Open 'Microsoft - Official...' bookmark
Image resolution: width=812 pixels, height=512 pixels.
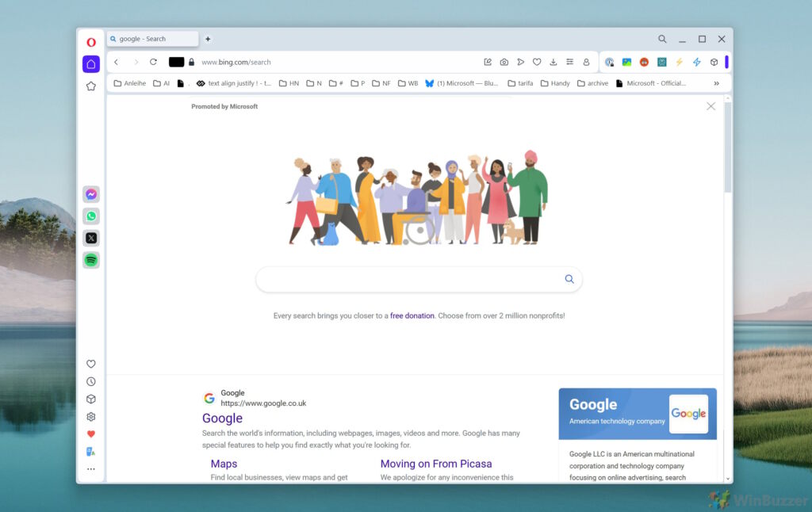click(651, 83)
